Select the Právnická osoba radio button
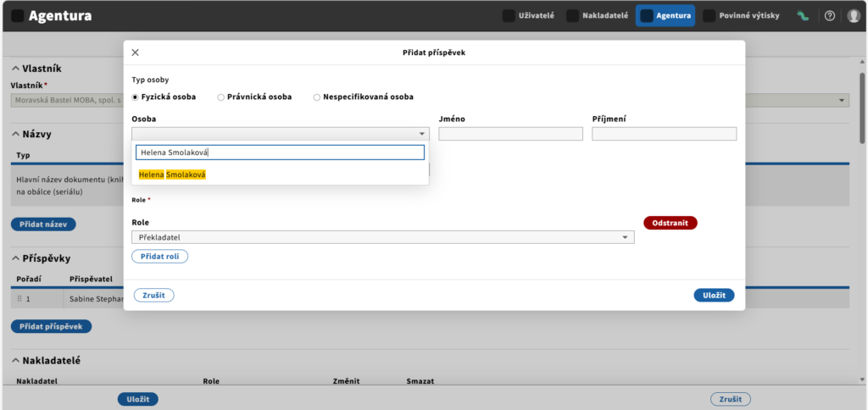 point(221,97)
